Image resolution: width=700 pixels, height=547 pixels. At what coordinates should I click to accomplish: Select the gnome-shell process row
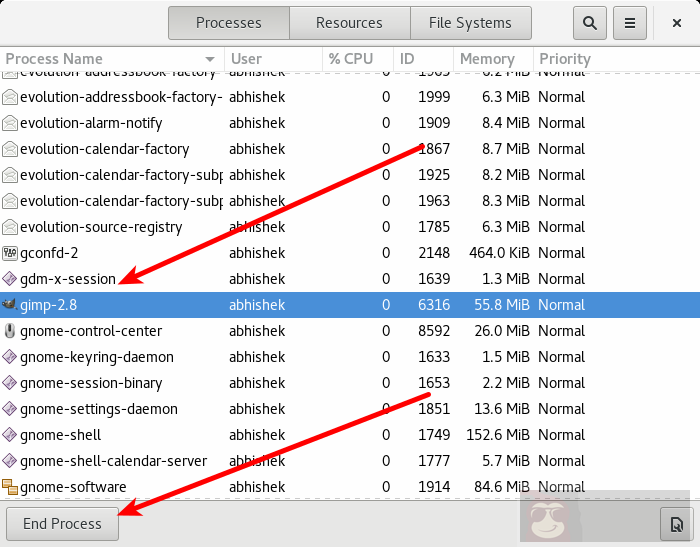pyautogui.click(x=300, y=435)
